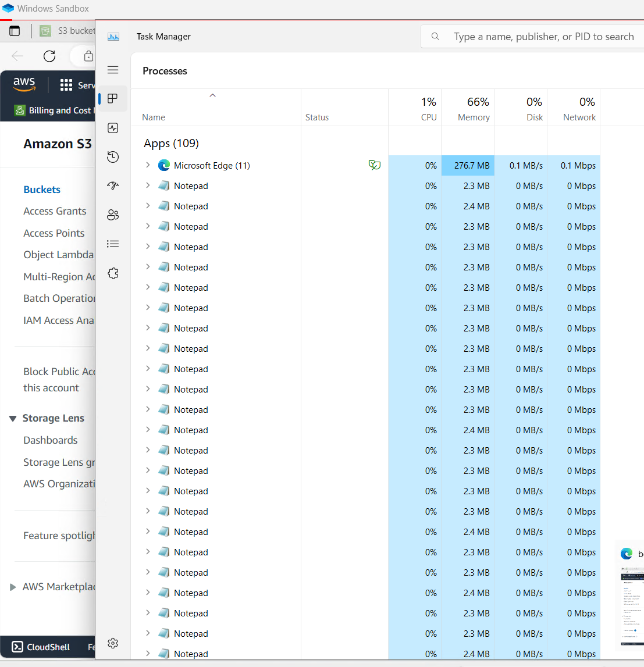Open the App history page icon

(113, 157)
